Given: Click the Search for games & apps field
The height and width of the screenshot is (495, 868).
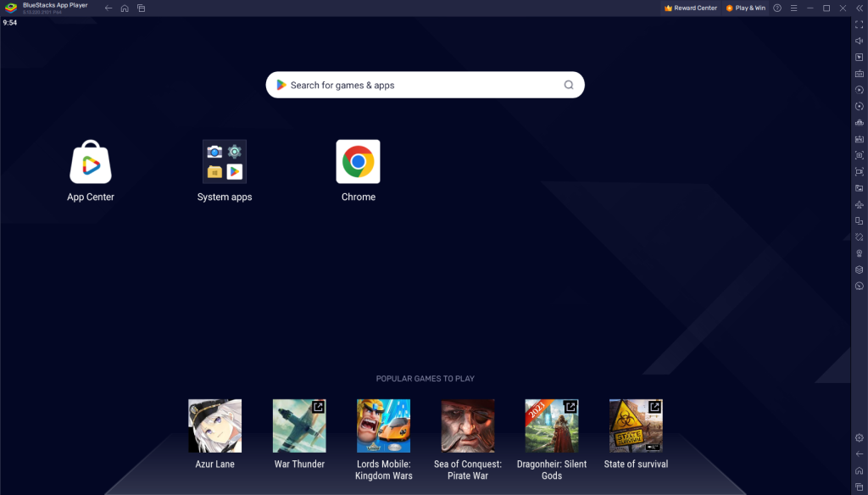Looking at the screenshot, I should click(426, 85).
